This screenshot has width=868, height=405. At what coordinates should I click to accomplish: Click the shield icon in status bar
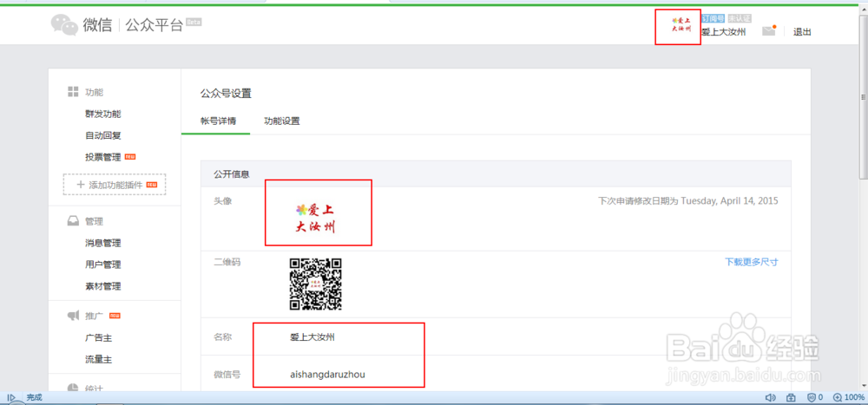(812, 397)
